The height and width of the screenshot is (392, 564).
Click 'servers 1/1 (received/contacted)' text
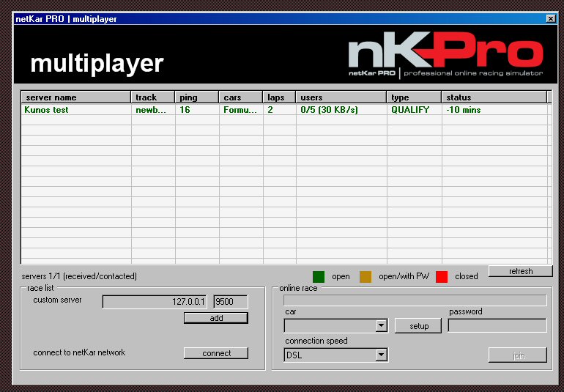coord(79,276)
